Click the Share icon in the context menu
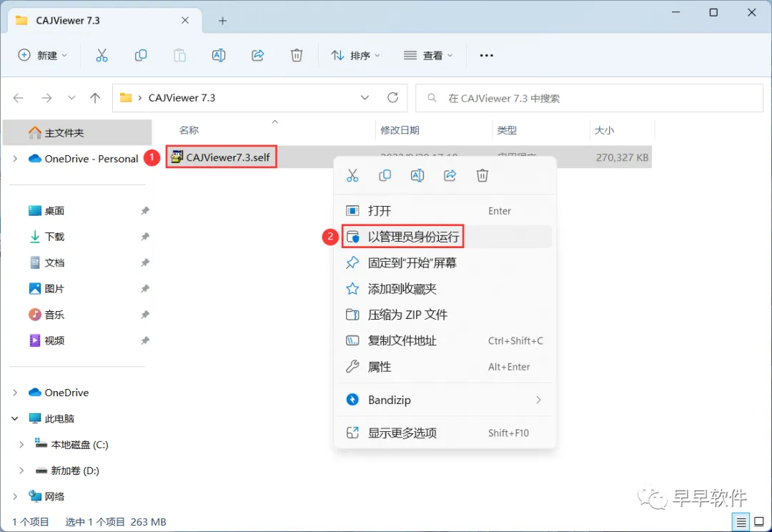The height and width of the screenshot is (532, 772). click(450, 175)
